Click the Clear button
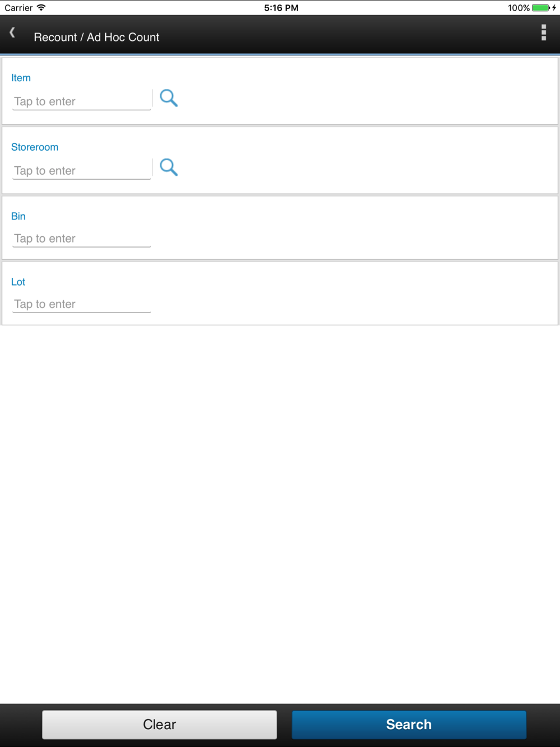This screenshot has height=747, width=560. pos(160,725)
